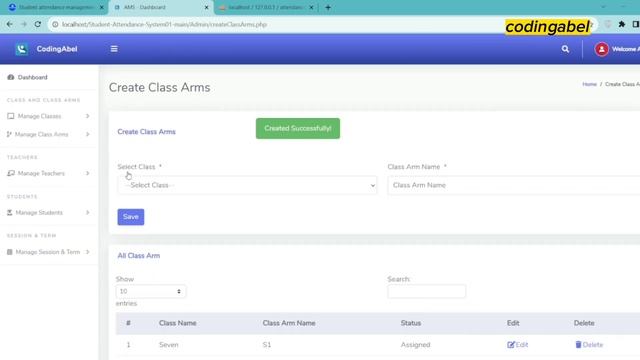The width and height of the screenshot is (640, 360).
Task: Open Dashboard in sidebar
Action: [x=33, y=77]
